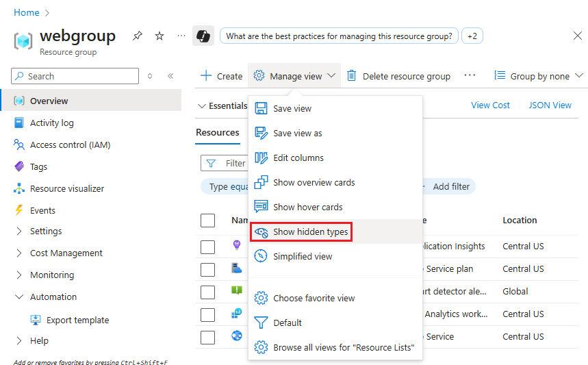
Task: Collapse the Automation section
Action: click(53, 297)
